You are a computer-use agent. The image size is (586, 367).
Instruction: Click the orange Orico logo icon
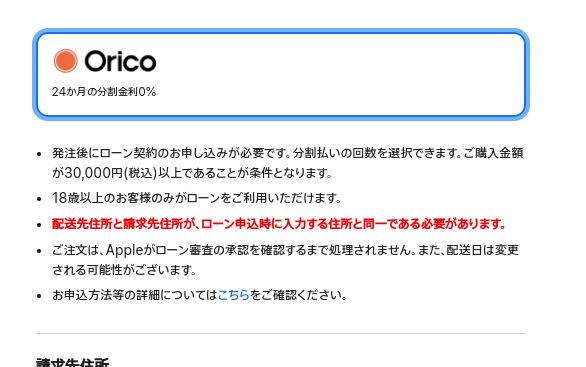[x=66, y=61]
